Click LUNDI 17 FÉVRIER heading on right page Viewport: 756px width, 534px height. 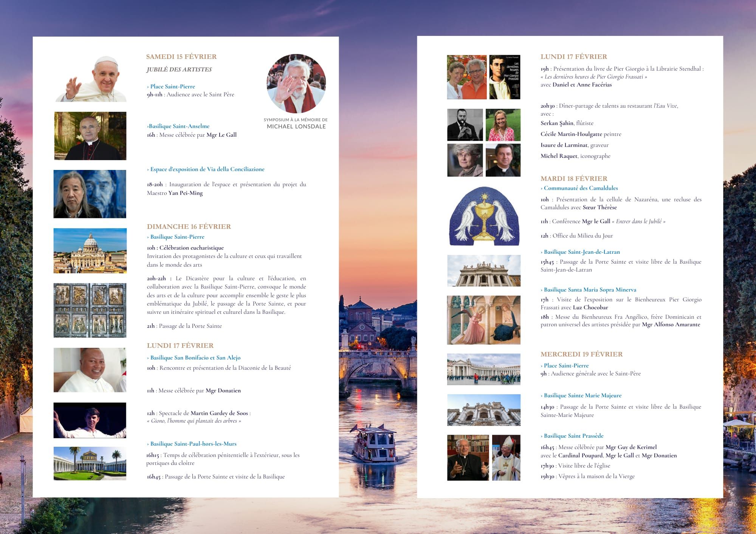coord(574,57)
